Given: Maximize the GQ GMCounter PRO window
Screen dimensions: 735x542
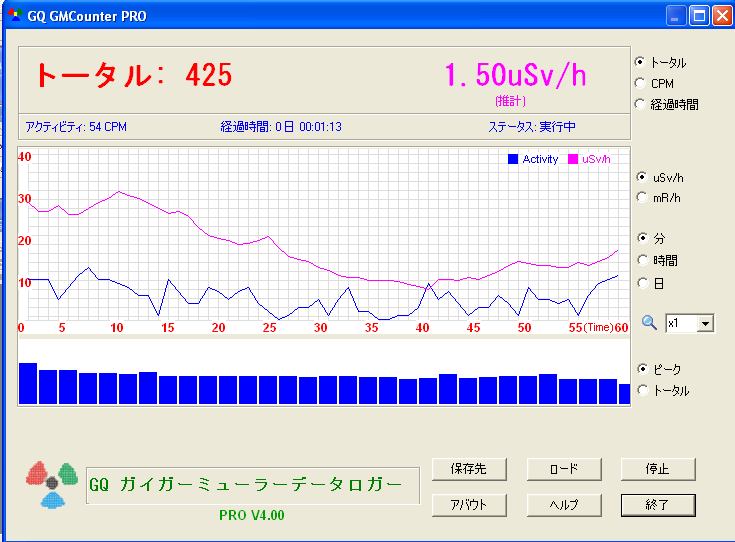Looking at the screenshot, I should 698,16.
